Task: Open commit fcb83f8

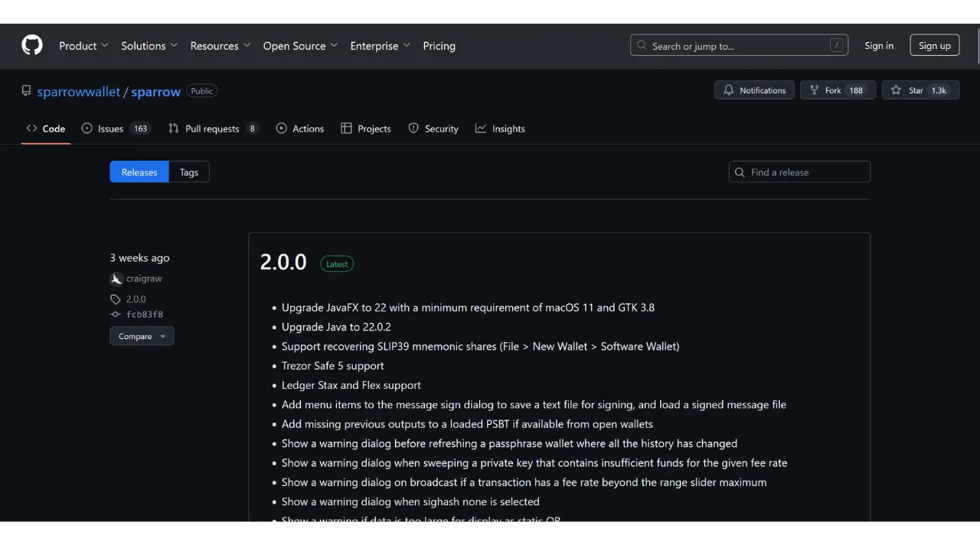Action: tap(144, 315)
